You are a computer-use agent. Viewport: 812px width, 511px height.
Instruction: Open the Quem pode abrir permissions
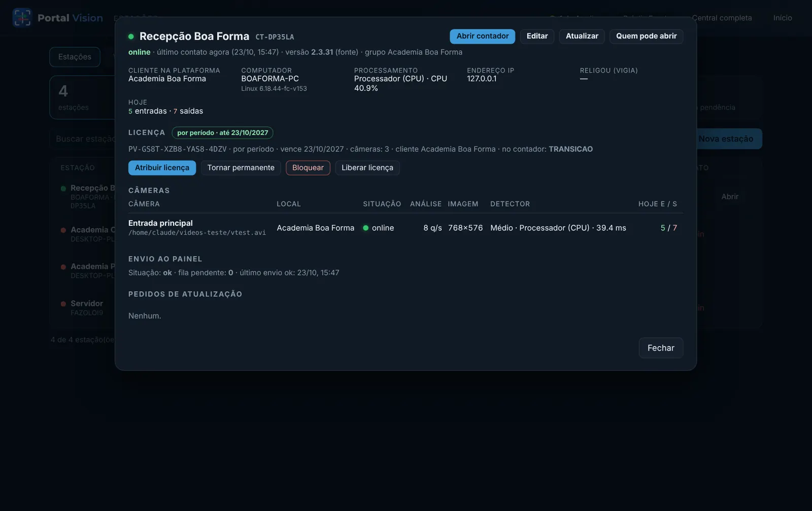click(646, 36)
